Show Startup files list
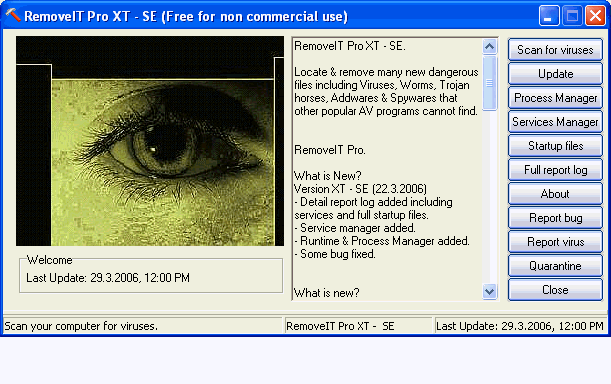Image resolution: width=611 pixels, height=384 pixels. (555, 146)
